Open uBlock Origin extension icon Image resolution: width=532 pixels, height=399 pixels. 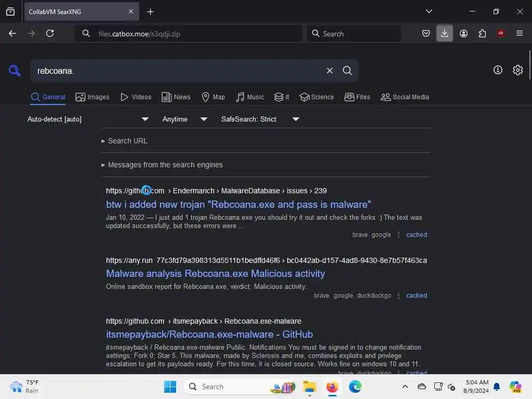pos(501,33)
